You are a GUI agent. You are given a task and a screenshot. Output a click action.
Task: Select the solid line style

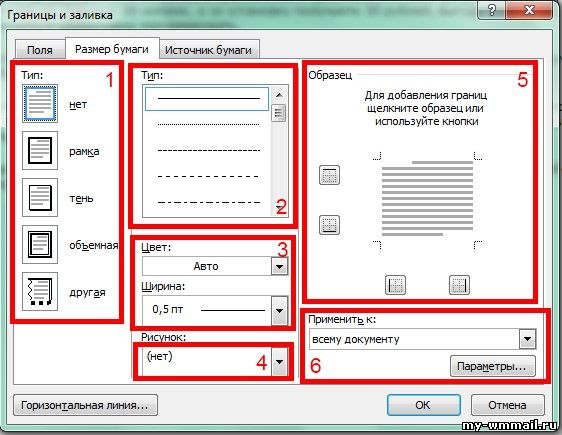click(207, 99)
